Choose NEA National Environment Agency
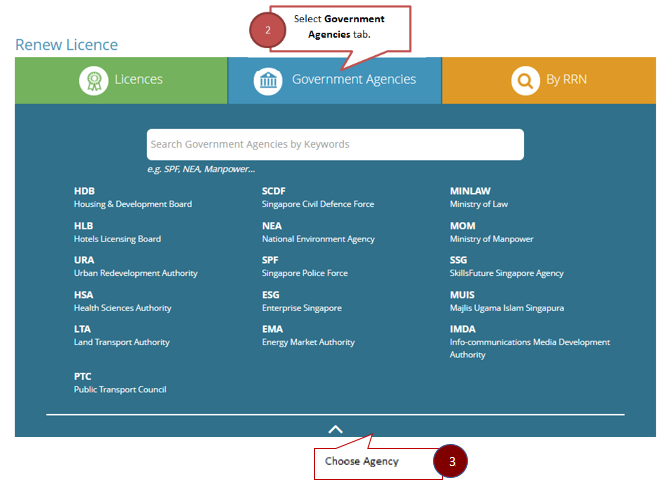 click(x=317, y=232)
